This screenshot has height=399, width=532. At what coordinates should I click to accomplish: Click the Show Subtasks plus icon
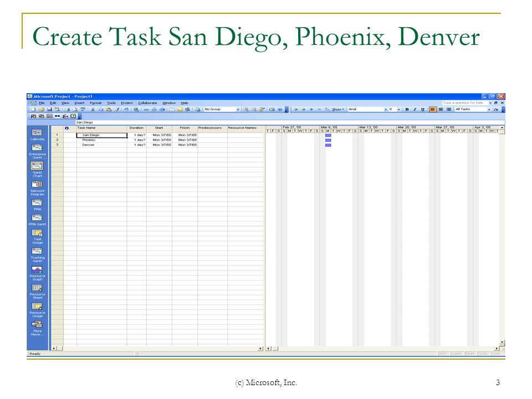[311, 109]
